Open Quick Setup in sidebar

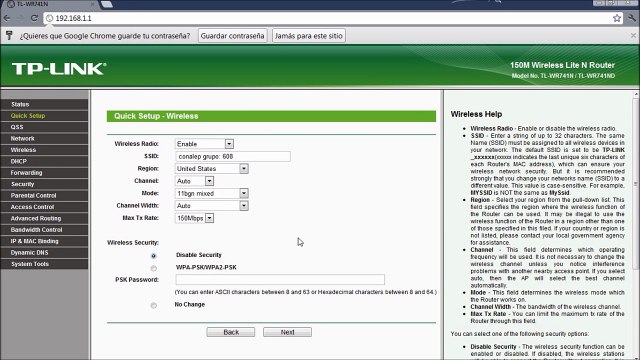tap(44, 116)
